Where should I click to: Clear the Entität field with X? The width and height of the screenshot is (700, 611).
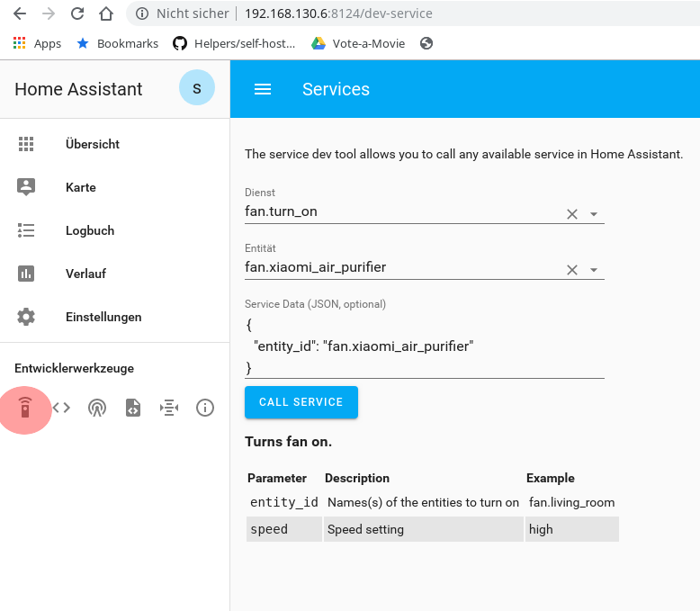(x=572, y=270)
